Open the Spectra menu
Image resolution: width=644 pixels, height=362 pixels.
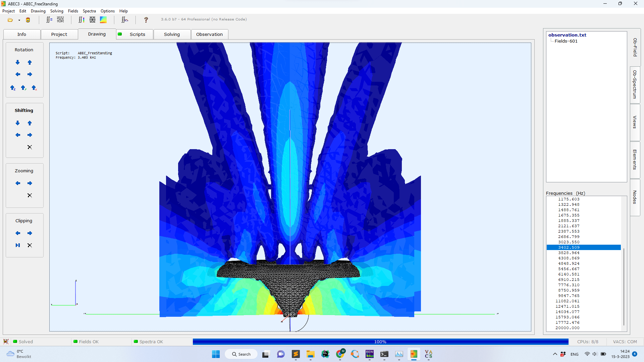tap(89, 11)
